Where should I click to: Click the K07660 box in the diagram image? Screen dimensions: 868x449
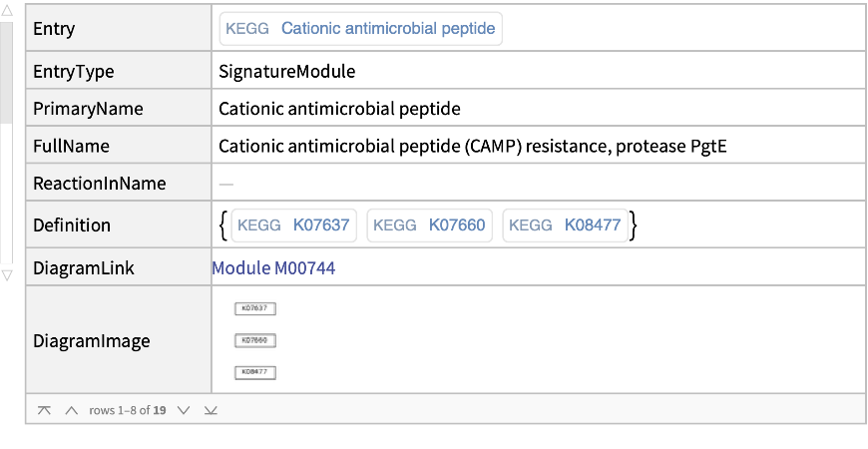click(254, 340)
